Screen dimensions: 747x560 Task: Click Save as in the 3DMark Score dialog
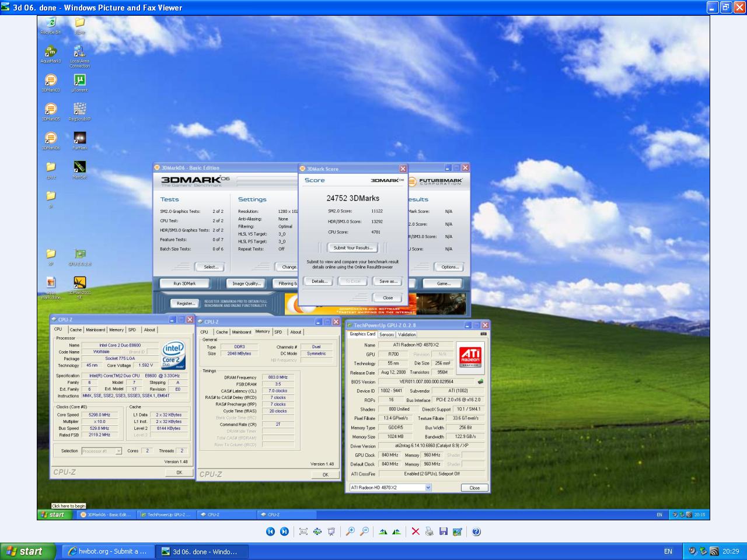388,281
